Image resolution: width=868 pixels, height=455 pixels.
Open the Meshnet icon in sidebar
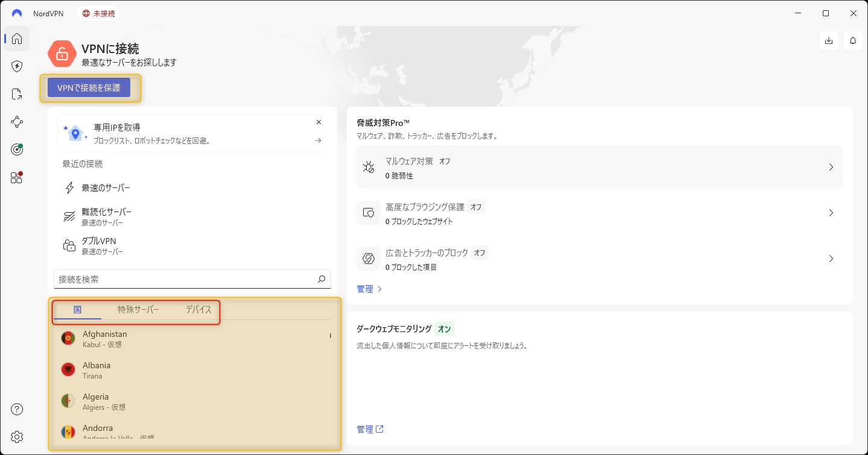17,122
